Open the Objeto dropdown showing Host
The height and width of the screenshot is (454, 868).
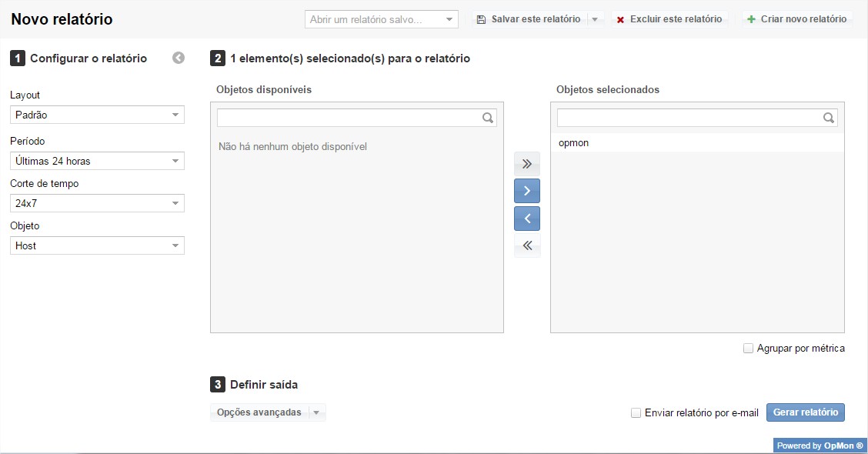click(97, 246)
